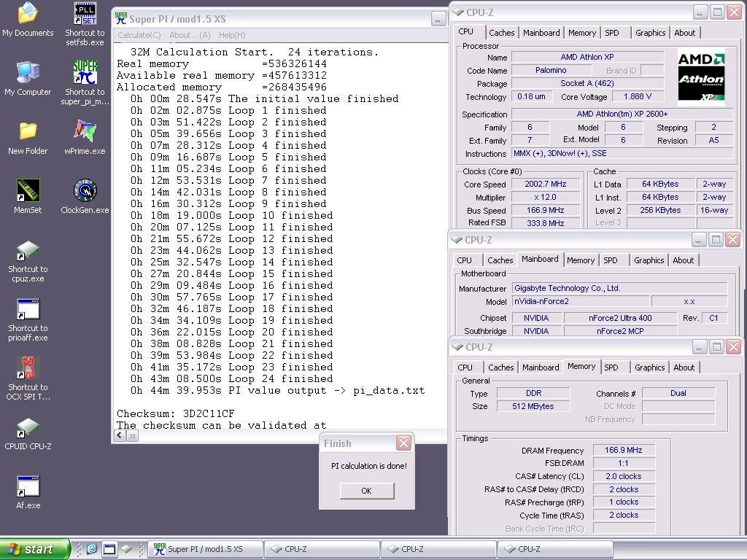747x560 pixels.
Task: Click the Rated FSB 333.8 MHz value
Action: 546,223
